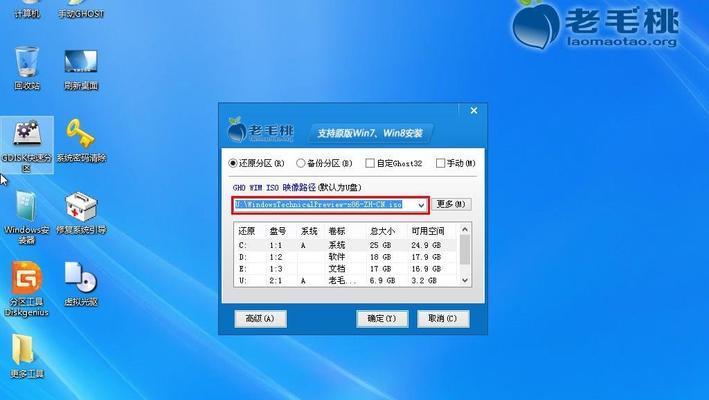Screen dimensions: 709x400
Task: Select the 备份分区(B) radio button
Action: click(x=324, y=163)
